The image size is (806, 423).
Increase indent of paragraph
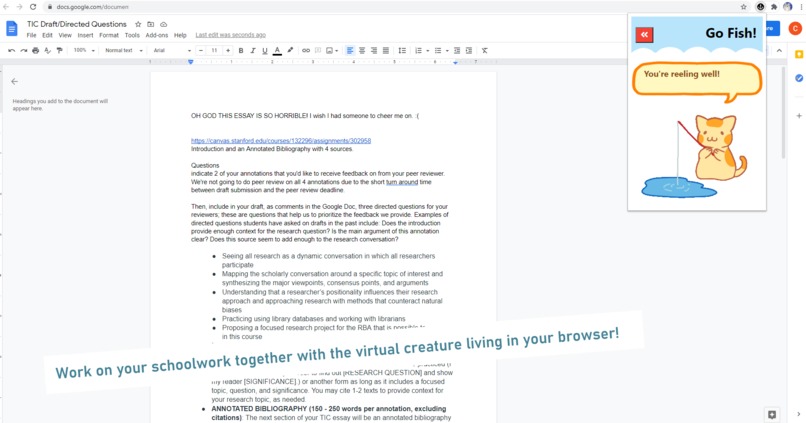point(469,50)
